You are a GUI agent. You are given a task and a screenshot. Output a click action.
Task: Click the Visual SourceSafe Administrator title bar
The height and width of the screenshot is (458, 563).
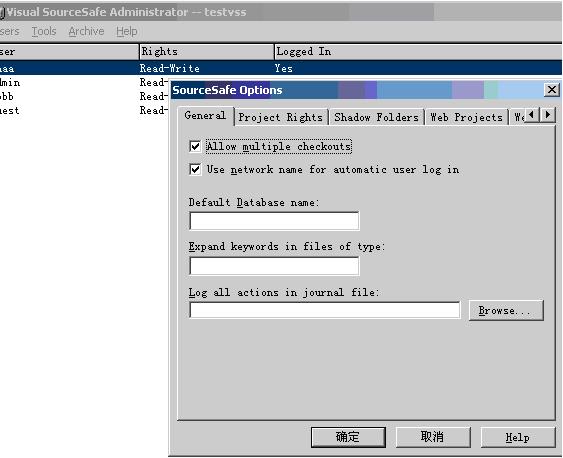pyautogui.click(x=281, y=12)
